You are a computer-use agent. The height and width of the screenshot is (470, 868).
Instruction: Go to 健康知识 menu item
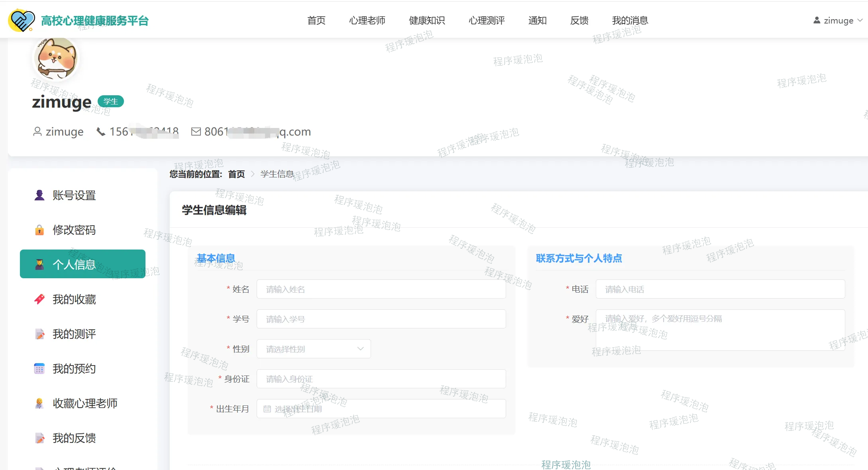pyautogui.click(x=427, y=20)
